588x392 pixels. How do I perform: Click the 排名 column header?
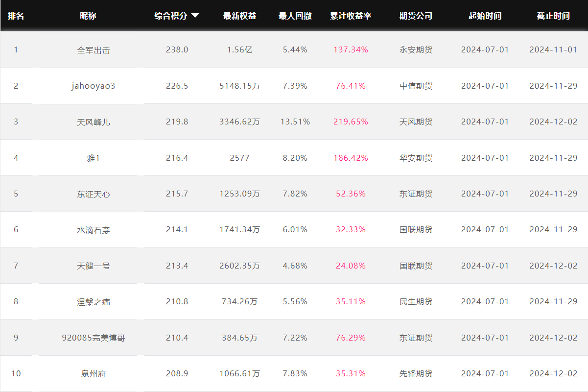coord(16,16)
